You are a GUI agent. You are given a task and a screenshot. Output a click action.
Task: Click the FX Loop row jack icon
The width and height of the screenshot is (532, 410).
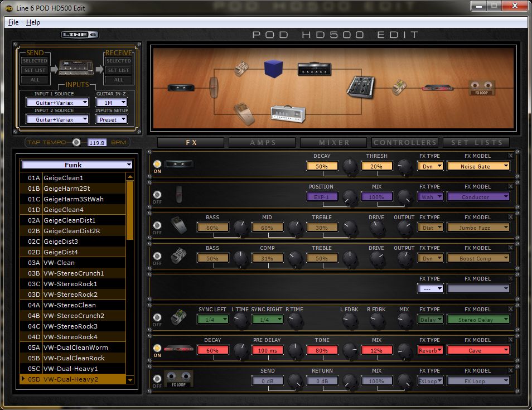(179, 379)
